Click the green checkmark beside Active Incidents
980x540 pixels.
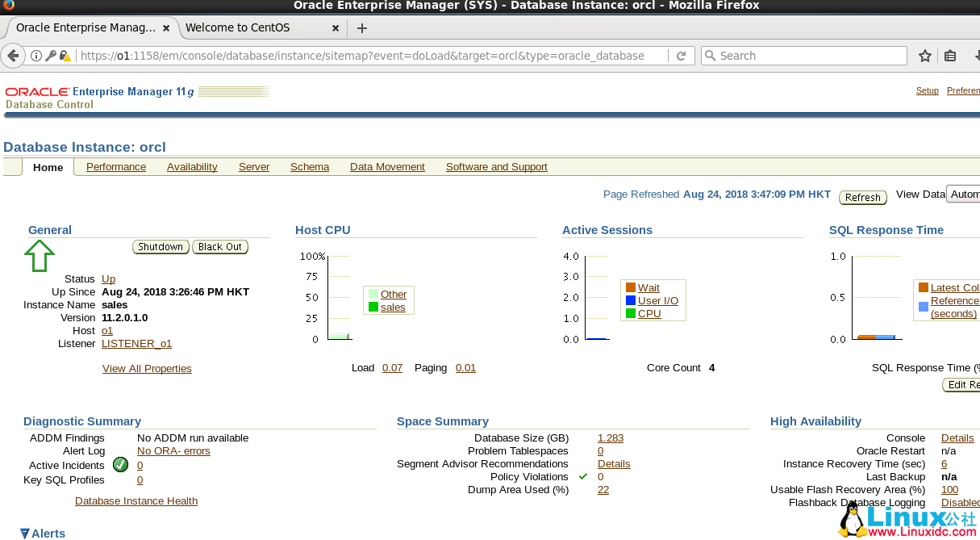[119, 465]
